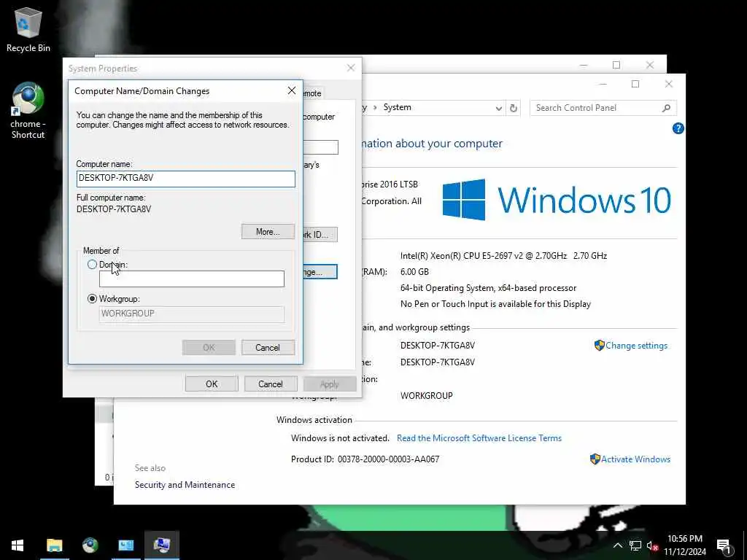
Task: Click the Search Control Panel magnifier icon
Action: 666,108
